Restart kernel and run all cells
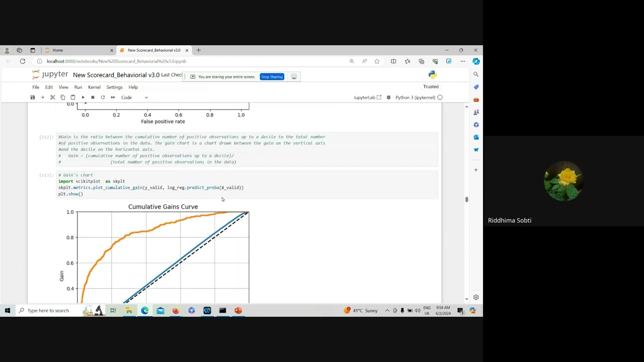The width and height of the screenshot is (644, 362). [113, 98]
